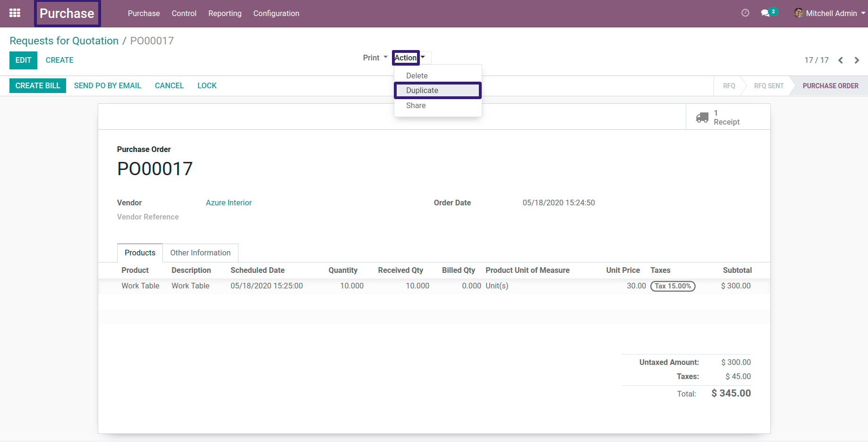The image size is (868, 448).
Task: Click Unit Price column header
Action: (x=623, y=270)
